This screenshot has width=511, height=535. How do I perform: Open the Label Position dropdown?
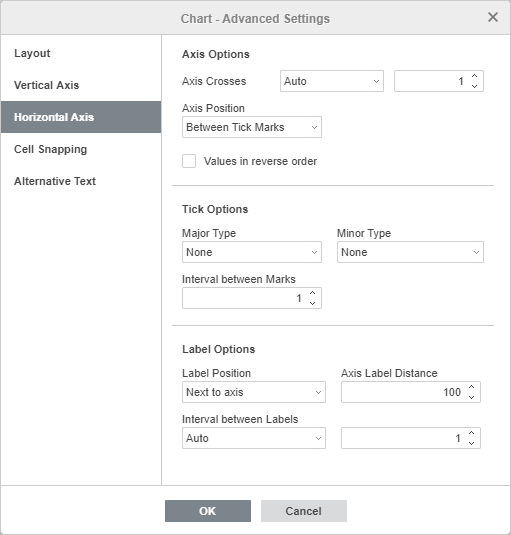click(254, 392)
